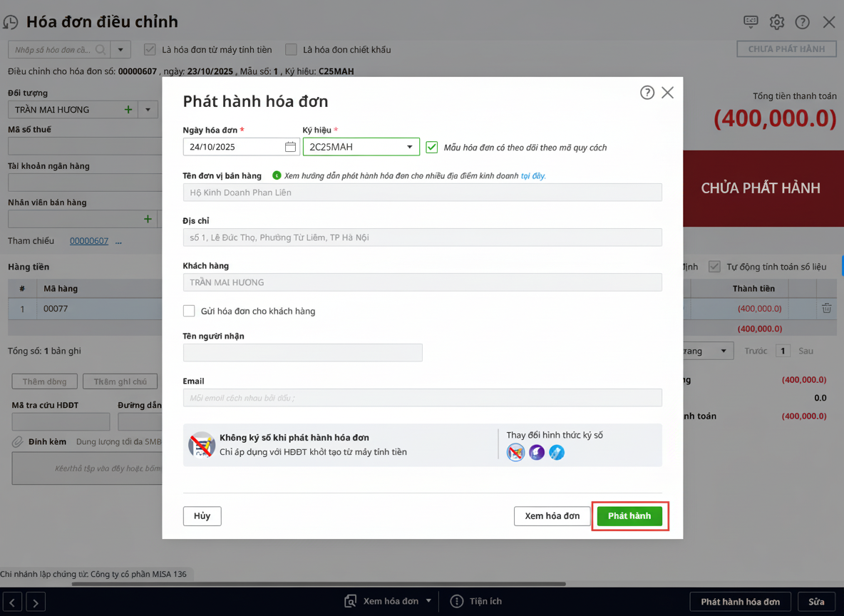Enable Gửi hóa đơn cho khách hàng checkbox
844x616 pixels.
point(189,311)
